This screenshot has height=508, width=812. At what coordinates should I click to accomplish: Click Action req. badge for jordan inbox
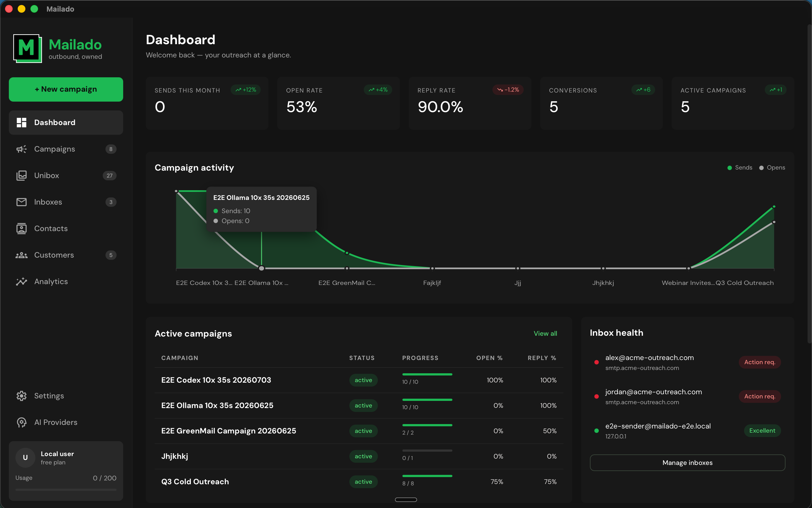tap(760, 396)
